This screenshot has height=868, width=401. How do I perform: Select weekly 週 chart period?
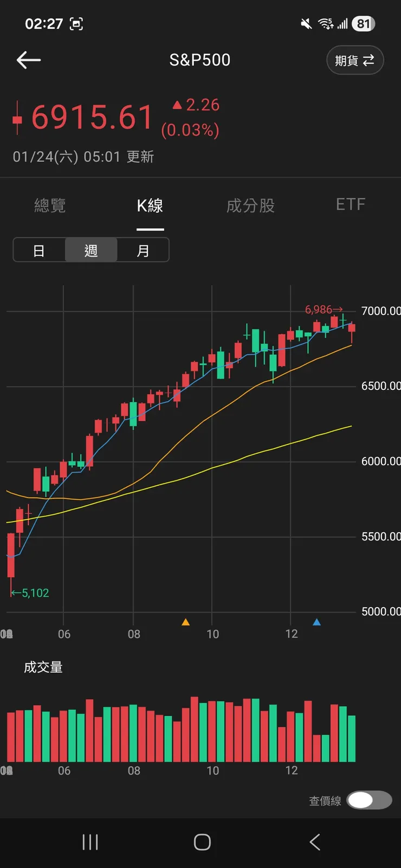click(x=91, y=251)
